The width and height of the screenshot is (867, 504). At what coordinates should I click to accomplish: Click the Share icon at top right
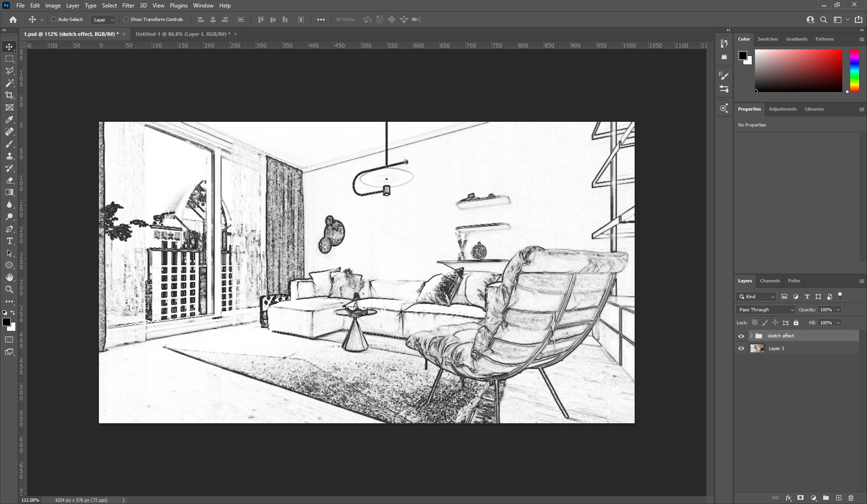[859, 20]
